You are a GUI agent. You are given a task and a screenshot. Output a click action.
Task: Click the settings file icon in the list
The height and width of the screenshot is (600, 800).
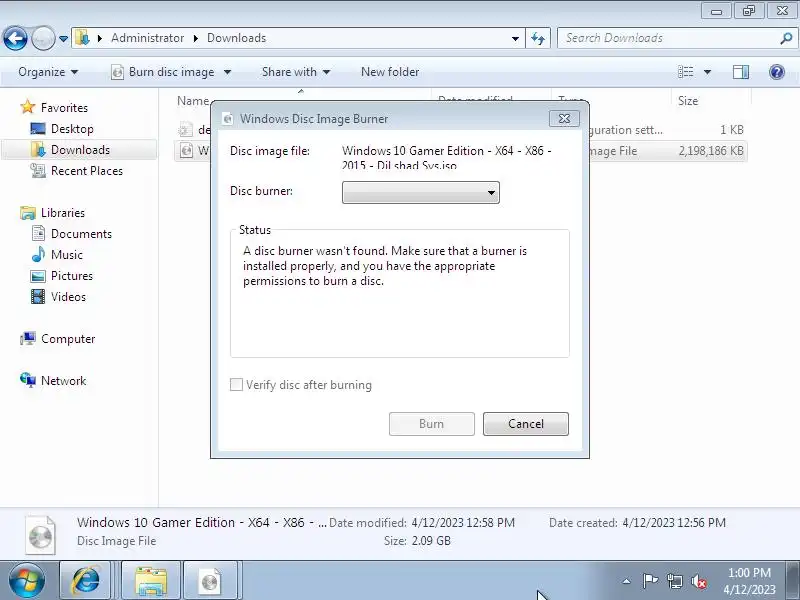186,130
